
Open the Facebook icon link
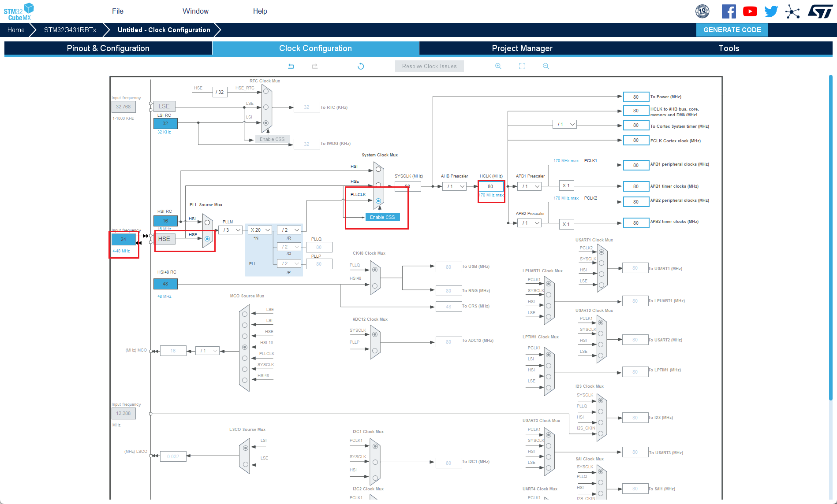point(729,11)
